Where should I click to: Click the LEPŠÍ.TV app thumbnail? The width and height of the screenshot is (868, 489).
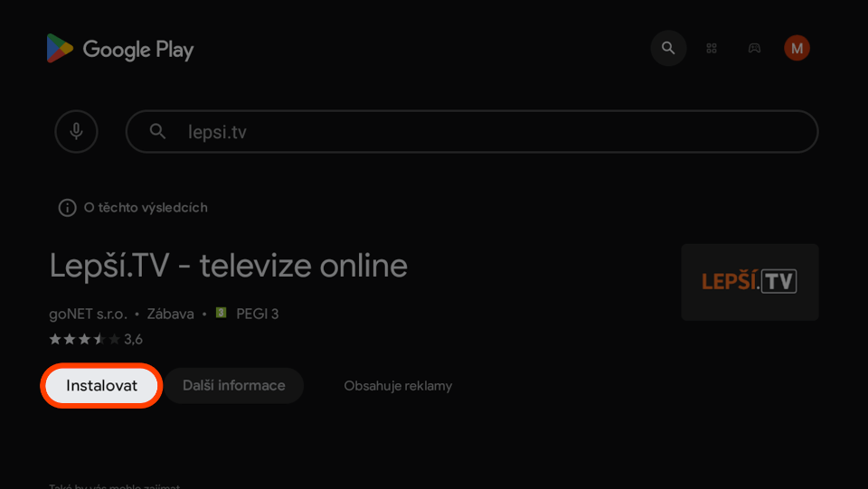750,282
